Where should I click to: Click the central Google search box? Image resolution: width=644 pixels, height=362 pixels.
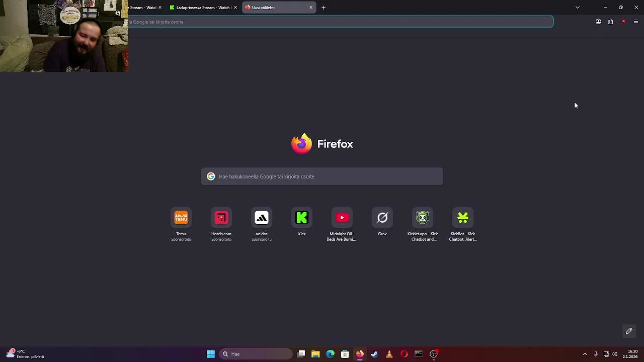[x=322, y=176]
